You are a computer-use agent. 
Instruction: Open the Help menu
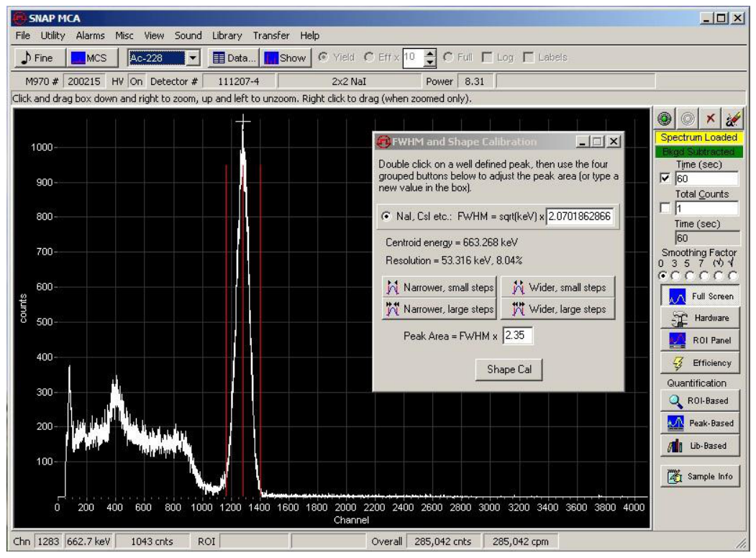click(309, 36)
